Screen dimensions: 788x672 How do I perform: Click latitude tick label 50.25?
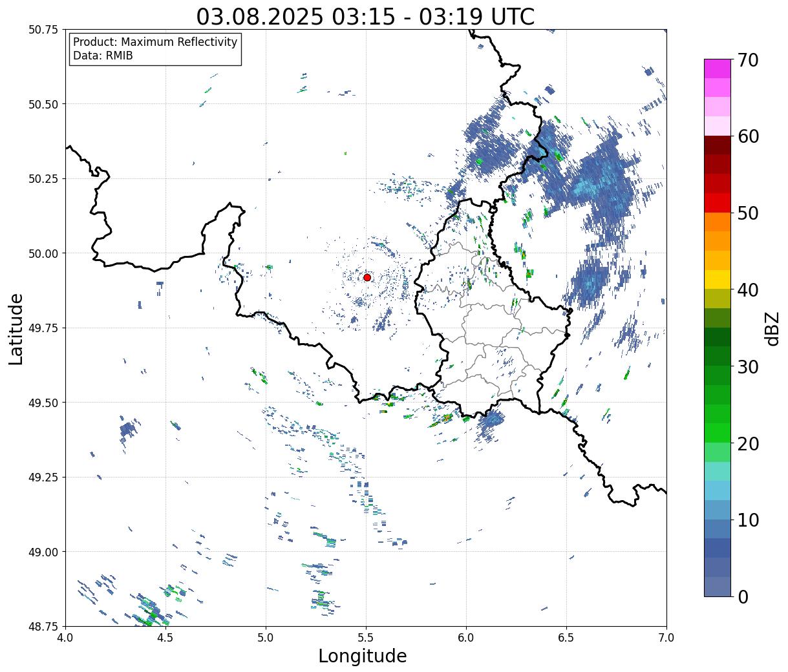pos(43,179)
